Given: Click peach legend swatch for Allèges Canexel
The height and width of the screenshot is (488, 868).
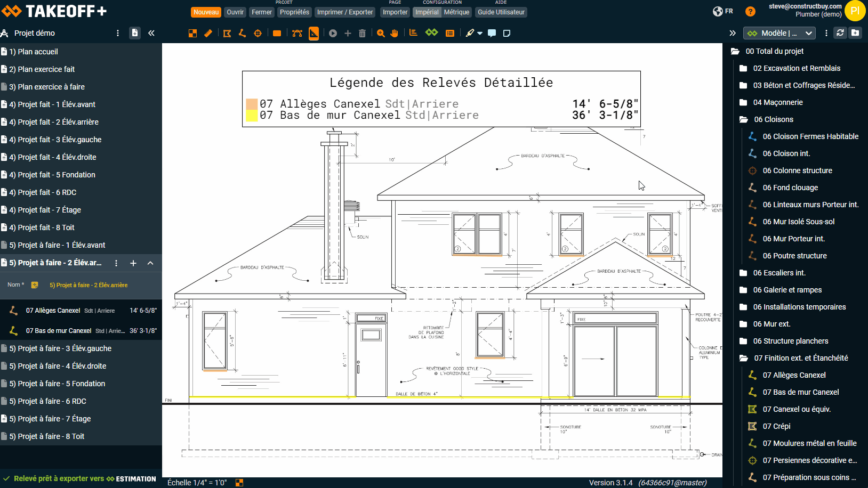Looking at the screenshot, I should coord(252,104).
